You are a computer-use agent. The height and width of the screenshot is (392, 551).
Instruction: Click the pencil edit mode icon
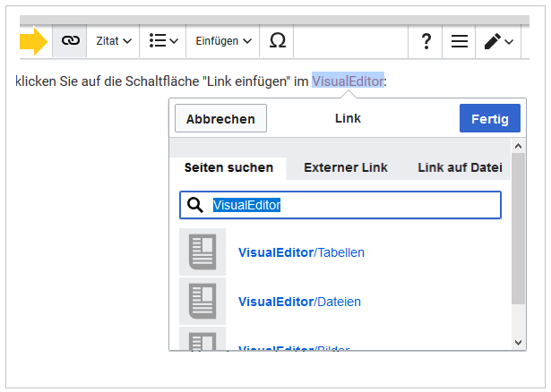498,41
